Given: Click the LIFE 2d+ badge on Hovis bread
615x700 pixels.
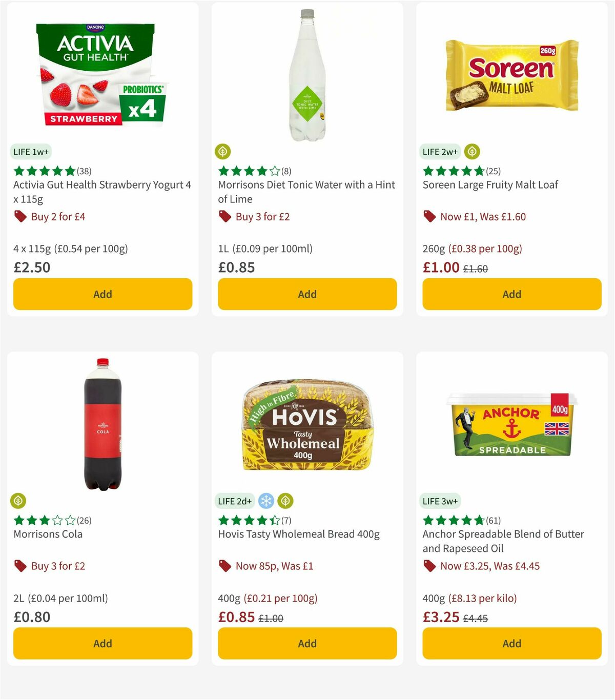Looking at the screenshot, I should (235, 501).
